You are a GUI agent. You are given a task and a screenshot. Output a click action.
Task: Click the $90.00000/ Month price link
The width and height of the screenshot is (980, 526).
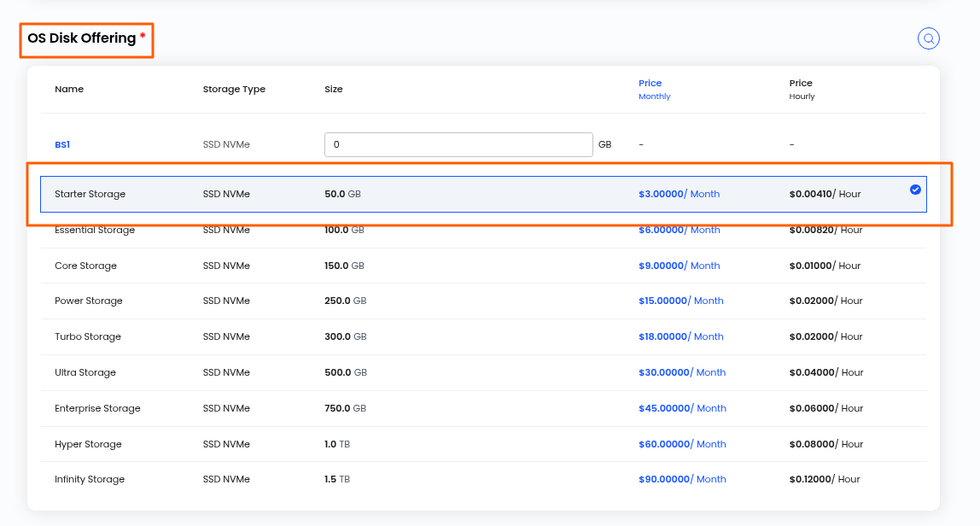pos(682,479)
